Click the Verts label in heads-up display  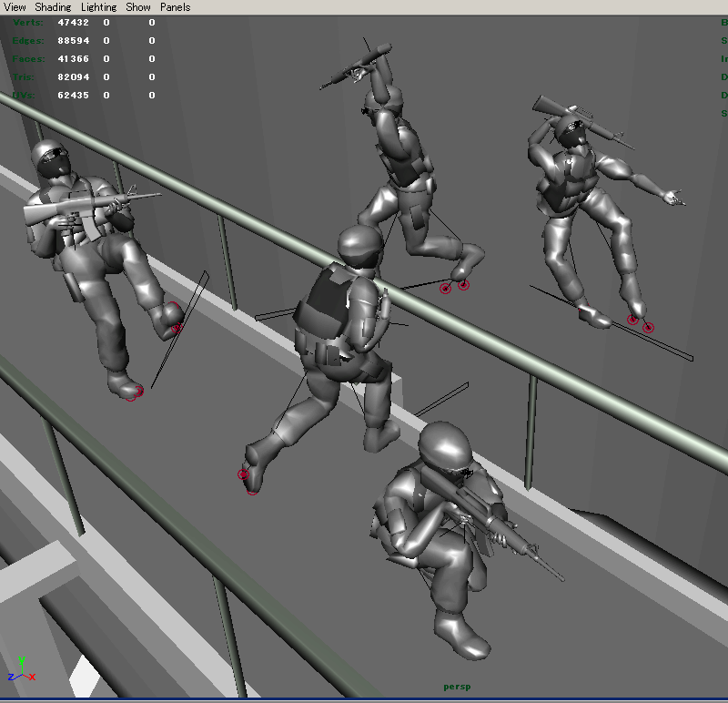[28, 22]
